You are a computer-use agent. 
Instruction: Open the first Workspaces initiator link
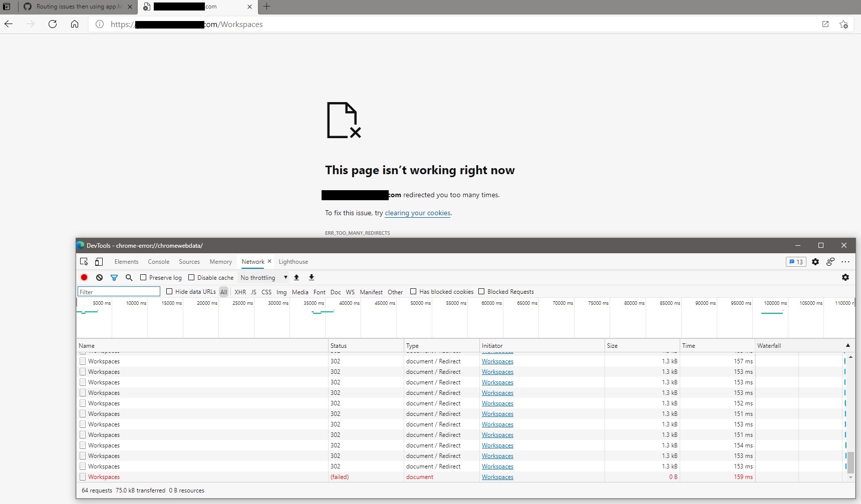[498, 361]
